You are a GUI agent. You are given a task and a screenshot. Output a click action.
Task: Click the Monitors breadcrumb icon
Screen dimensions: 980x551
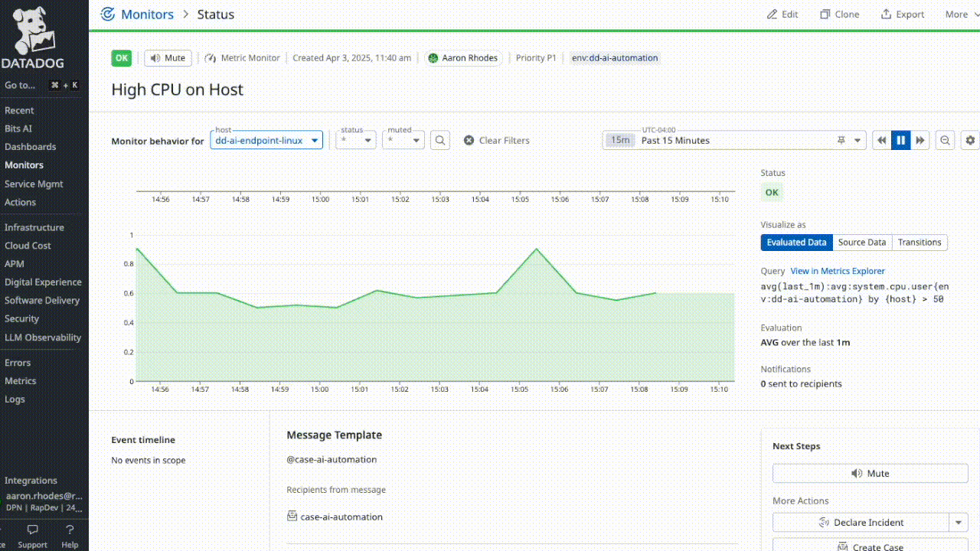coord(108,15)
